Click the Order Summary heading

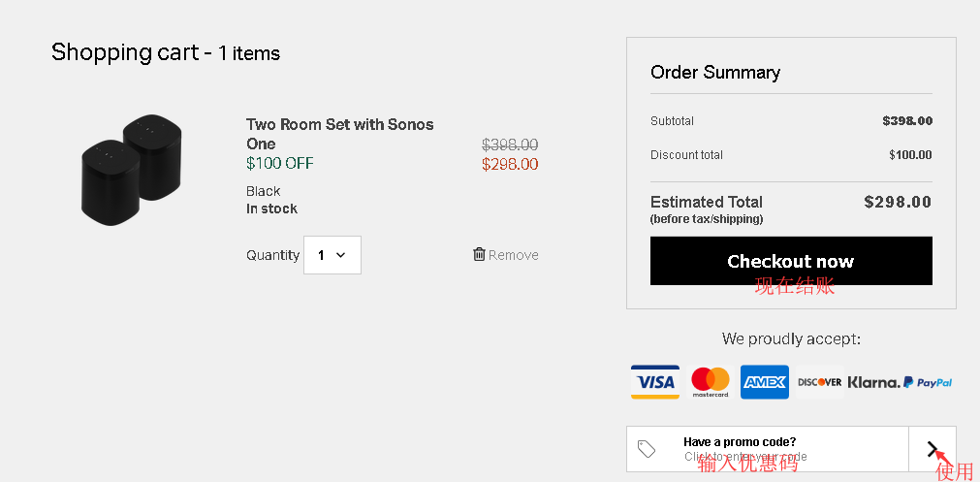point(715,73)
